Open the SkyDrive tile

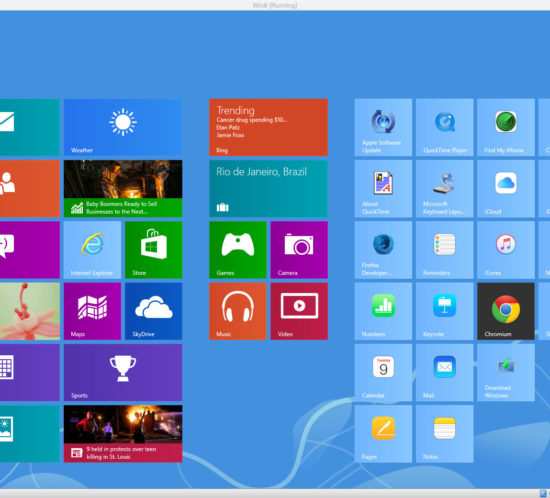click(154, 311)
